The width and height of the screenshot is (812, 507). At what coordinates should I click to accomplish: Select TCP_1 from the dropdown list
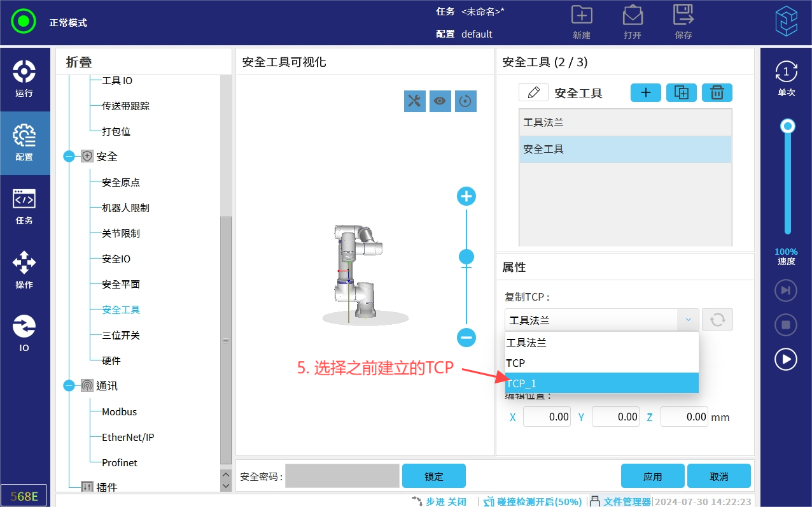(601, 383)
